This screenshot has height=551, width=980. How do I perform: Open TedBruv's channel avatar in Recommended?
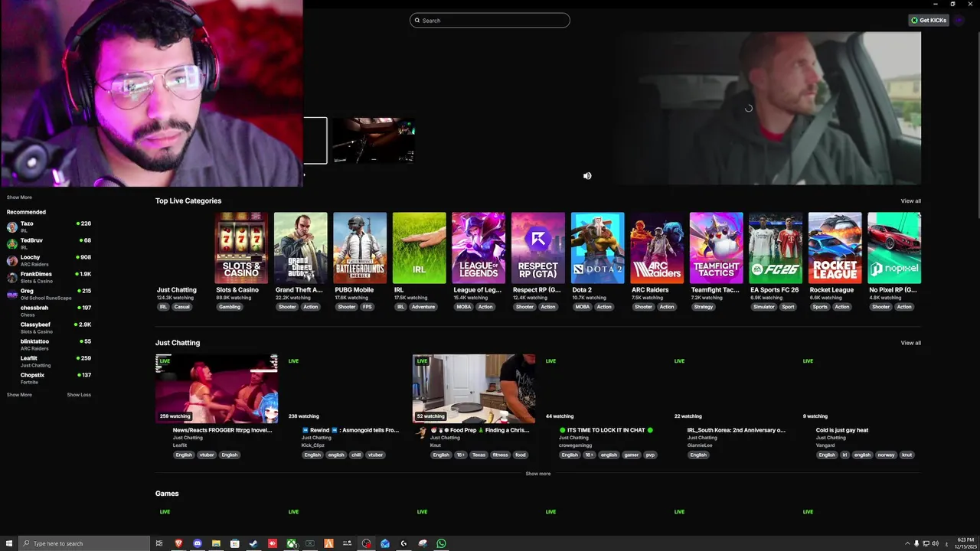tap(12, 244)
